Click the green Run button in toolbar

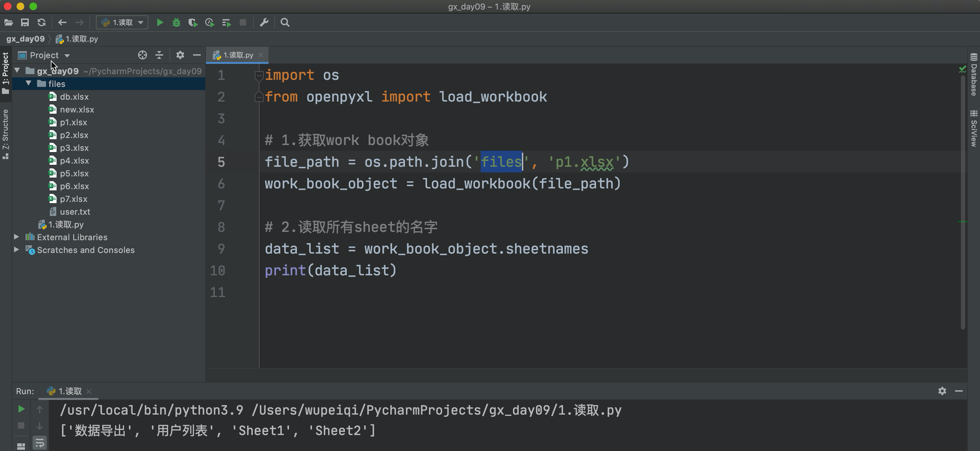point(160,23)
